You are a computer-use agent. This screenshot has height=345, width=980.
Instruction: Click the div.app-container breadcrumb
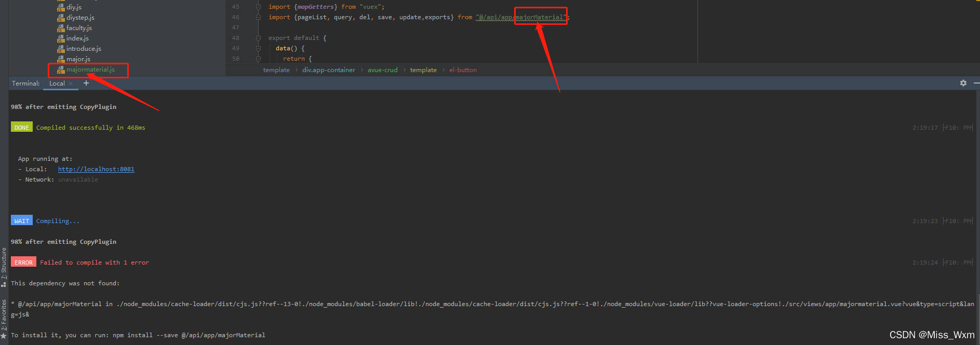pos(329,70)
